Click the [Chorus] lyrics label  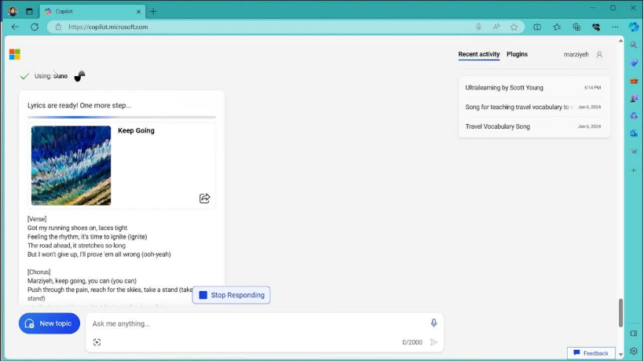point(39,272)
